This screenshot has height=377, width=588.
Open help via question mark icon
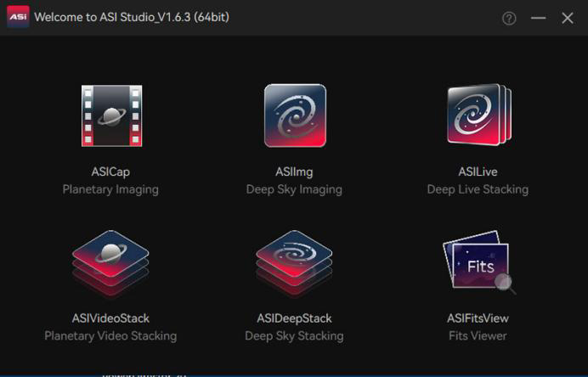[509, 18]
